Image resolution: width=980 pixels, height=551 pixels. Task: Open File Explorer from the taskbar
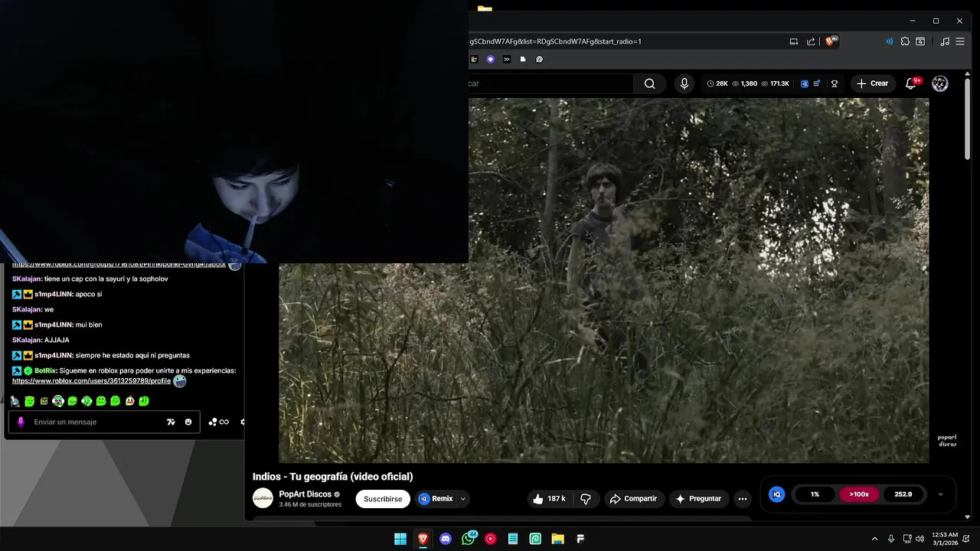coord(558,539)
